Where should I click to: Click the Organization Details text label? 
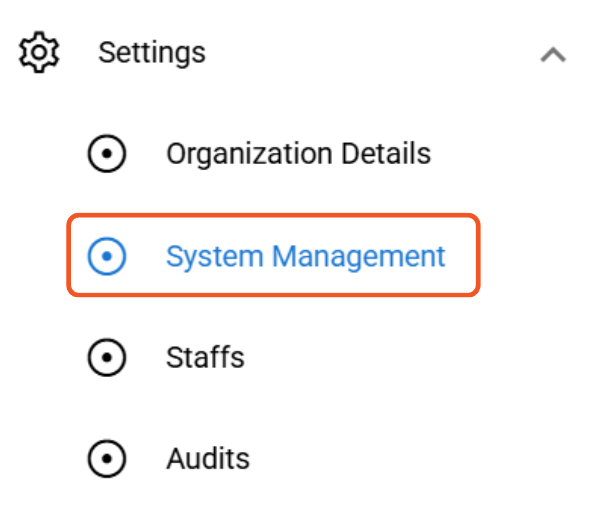299,154
